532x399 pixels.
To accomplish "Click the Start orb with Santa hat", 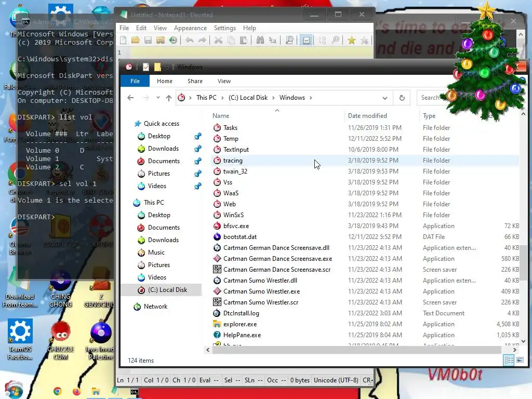I will click(x=14, y=391).
